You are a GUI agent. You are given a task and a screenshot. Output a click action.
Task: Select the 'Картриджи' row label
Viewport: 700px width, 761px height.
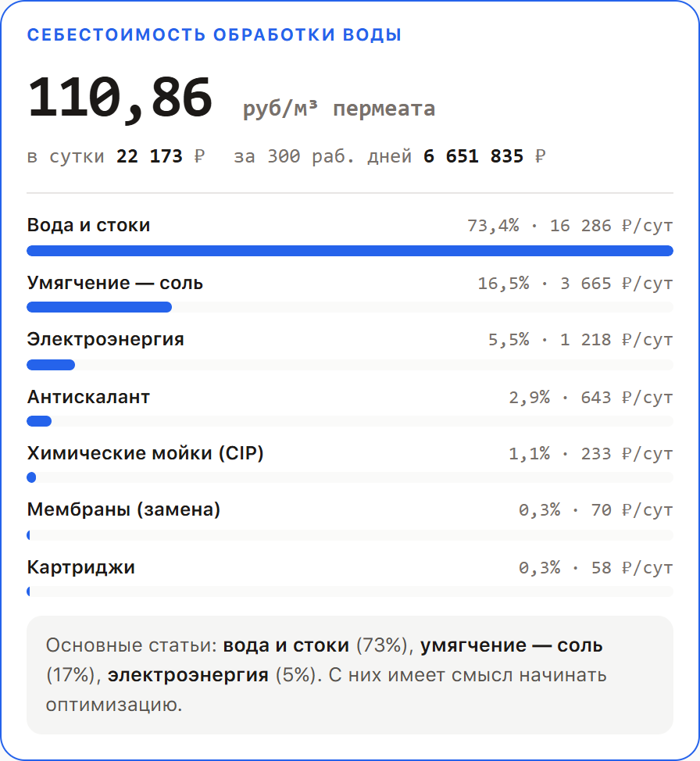(x=81, y=567)
